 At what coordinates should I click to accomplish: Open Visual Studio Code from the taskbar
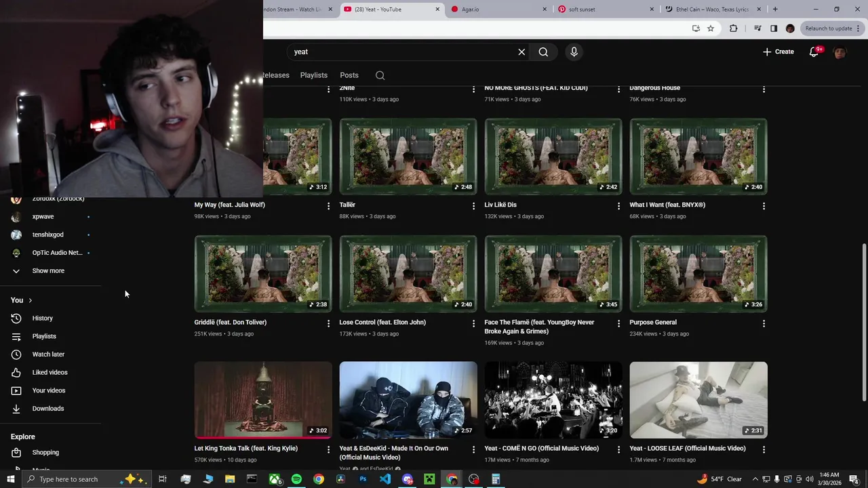pyautogui.click(x=385, y=479)
